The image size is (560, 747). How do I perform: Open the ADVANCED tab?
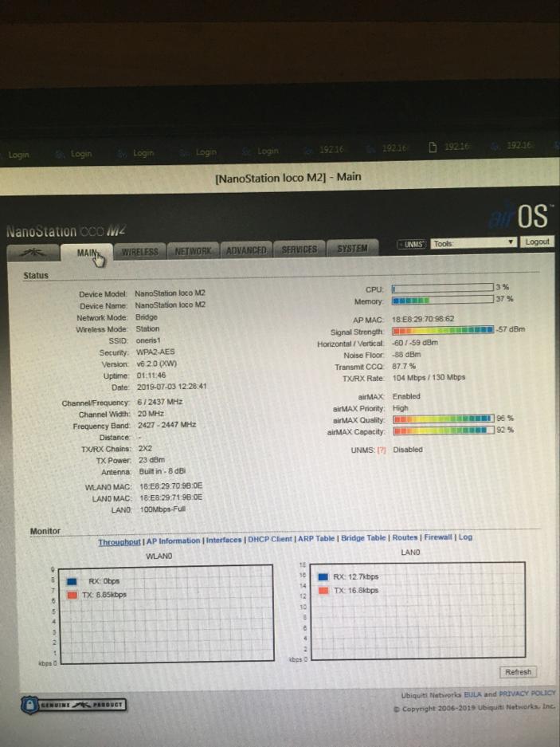point(246,250)
